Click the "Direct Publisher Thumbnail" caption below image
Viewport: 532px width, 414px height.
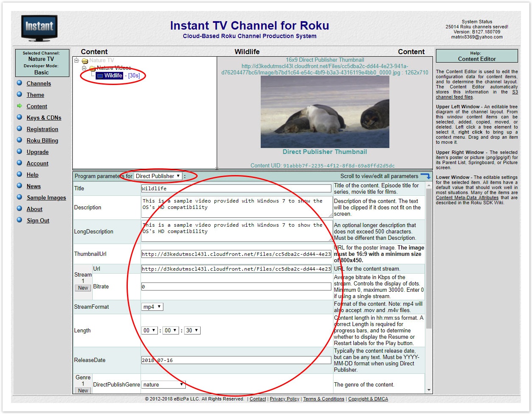(x=325, y=152)
